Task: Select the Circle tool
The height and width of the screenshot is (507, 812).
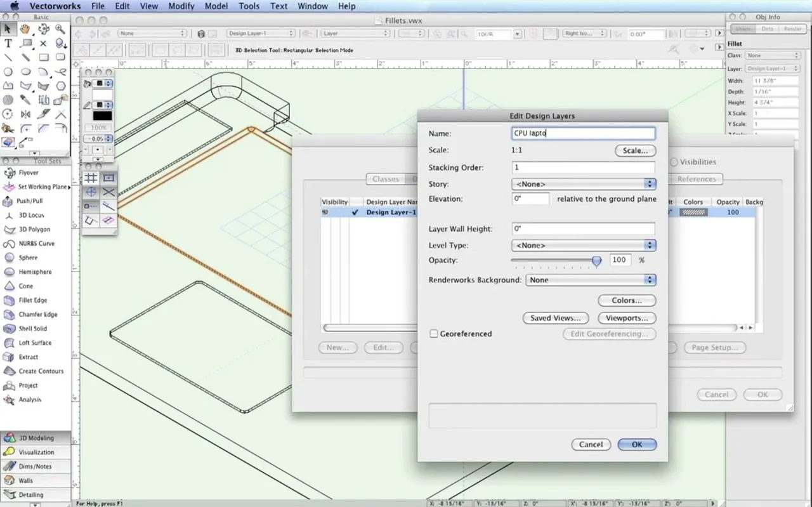Action: (x=8, y=72)
